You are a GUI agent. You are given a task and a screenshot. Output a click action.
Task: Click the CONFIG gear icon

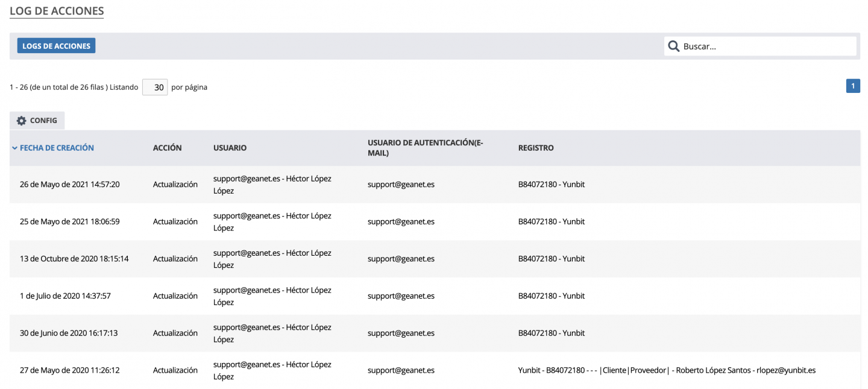click(22, 121)
